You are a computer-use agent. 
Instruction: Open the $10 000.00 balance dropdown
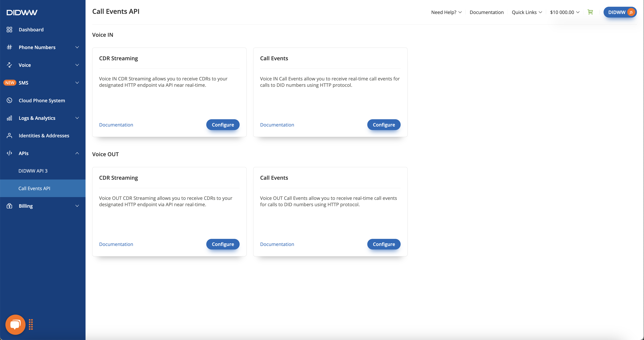pyautogui.click(x=565, y=12)
